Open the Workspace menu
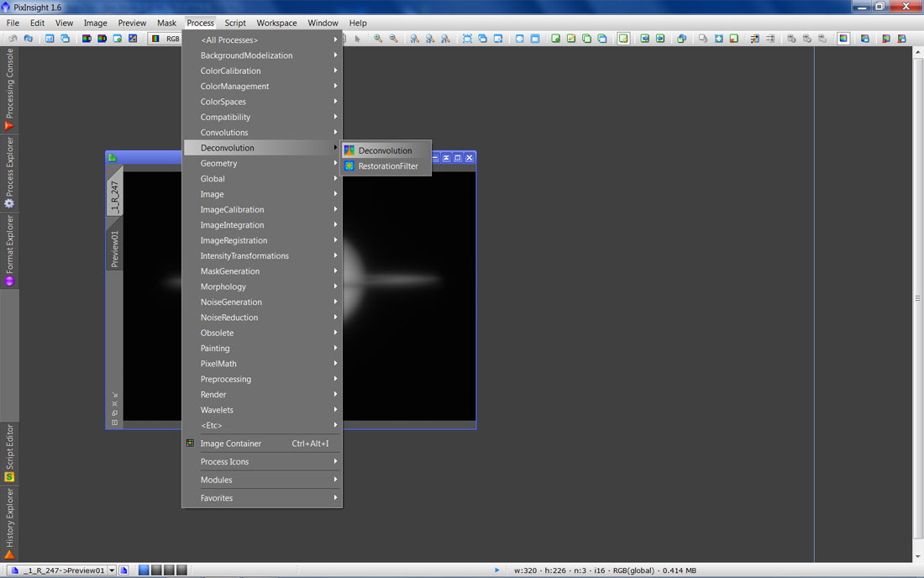The image size is (924, 578). (276, 23)
